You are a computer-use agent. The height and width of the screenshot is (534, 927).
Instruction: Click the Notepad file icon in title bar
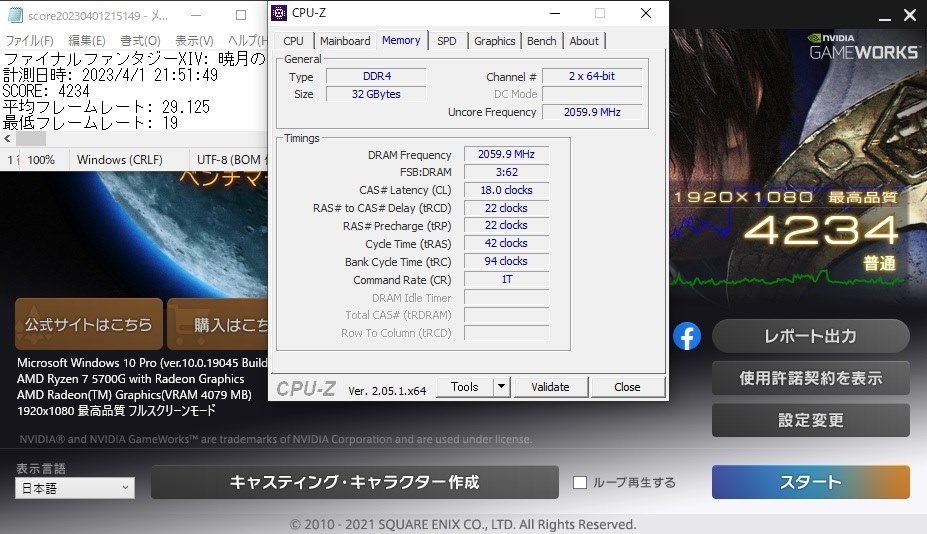[x=15, y=15]
